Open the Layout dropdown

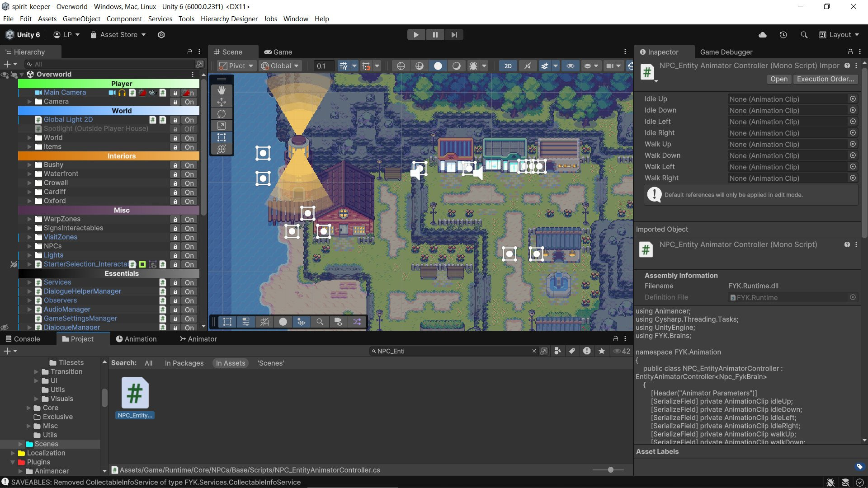(839, 35)
